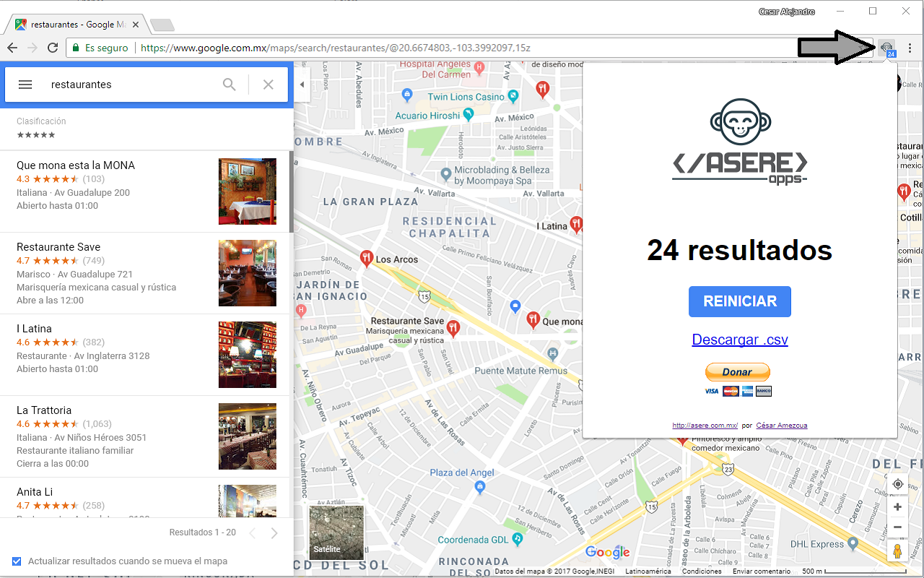The image size is (924, 578).
Task: Click the results list scrollbar
Action: 291,191
